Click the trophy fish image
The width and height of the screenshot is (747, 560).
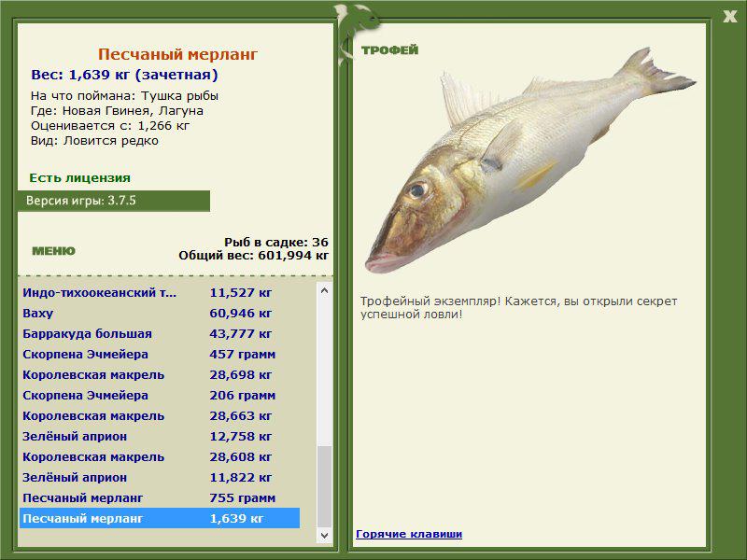(x=530, y=160)
